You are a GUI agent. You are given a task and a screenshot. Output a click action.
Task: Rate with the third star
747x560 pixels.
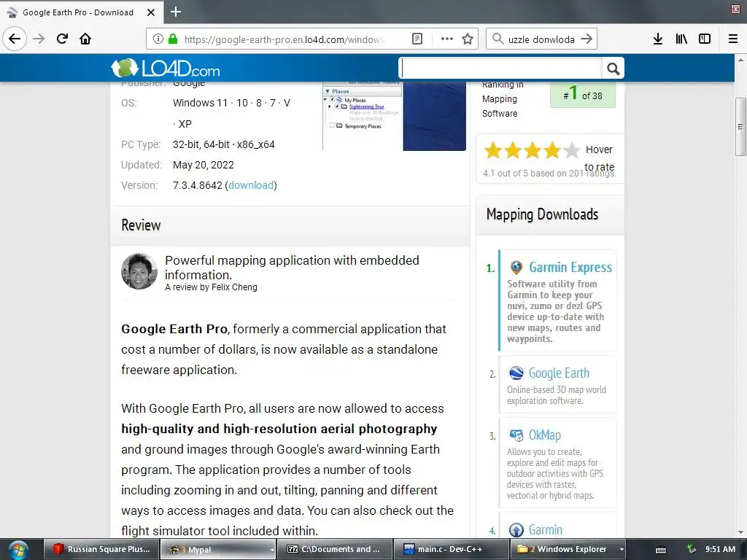click(x=532, y=150)
